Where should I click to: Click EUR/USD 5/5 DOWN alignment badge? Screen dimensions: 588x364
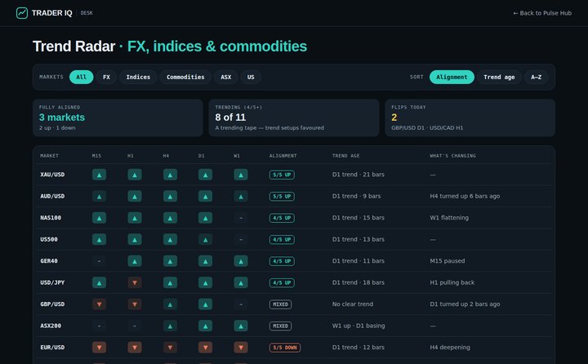(x=285, y=348)
